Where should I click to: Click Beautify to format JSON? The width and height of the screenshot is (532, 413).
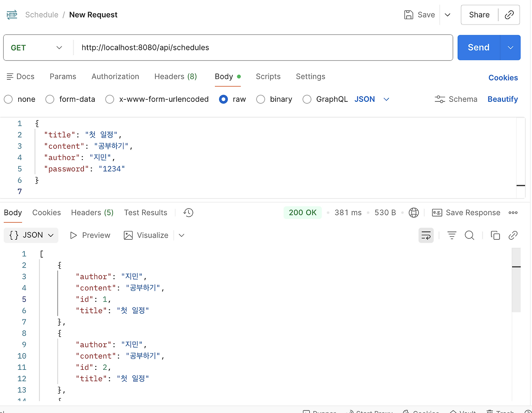[502, 99]
